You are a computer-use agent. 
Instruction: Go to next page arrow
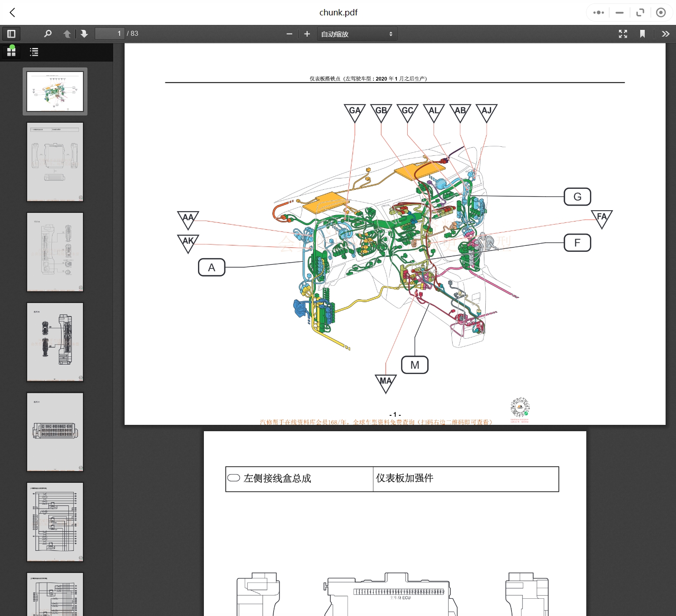point(84,34)
